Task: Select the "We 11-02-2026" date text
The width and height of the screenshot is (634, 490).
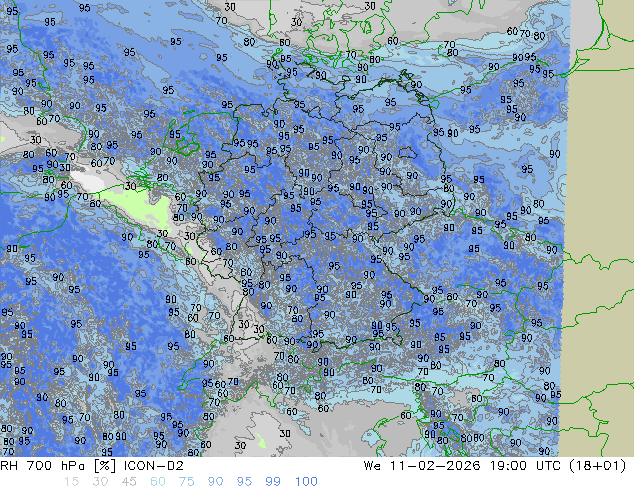Action: (422, 466)
